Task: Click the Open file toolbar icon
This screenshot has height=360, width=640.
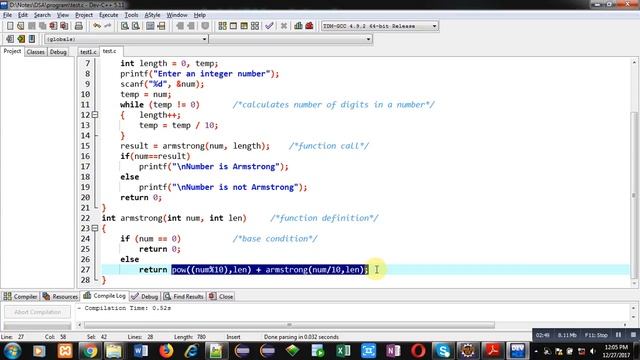Action: click(x=21, y=26)
